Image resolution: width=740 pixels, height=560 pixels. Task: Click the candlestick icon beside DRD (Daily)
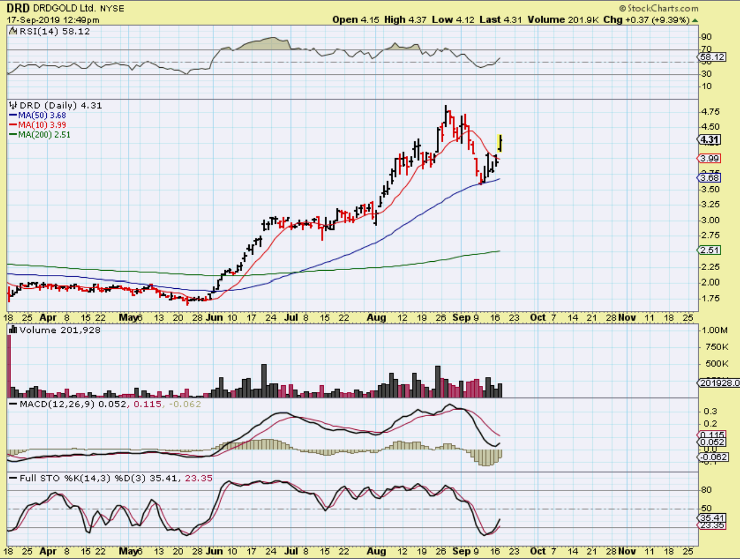click(14, 105)
